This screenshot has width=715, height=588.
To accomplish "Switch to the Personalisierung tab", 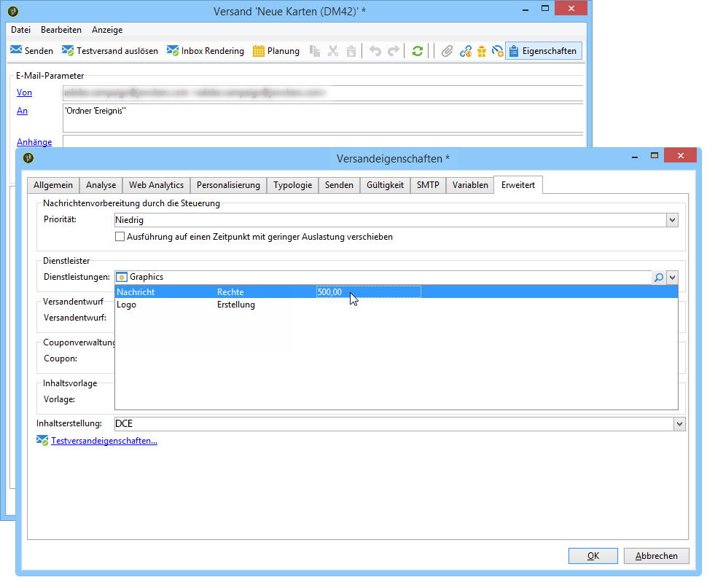I will click(x=228, y=185).
